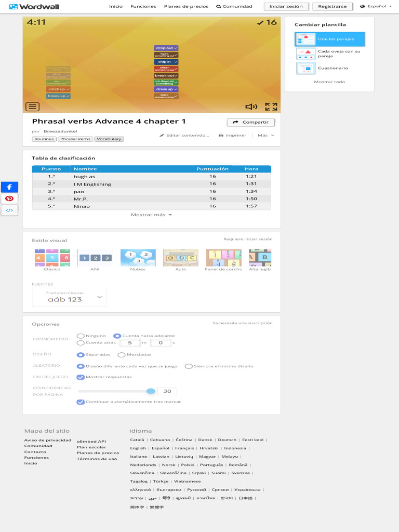Click the Vocabulary tag
The width and height of the screenshot is (399, 532).
[109, 139]
